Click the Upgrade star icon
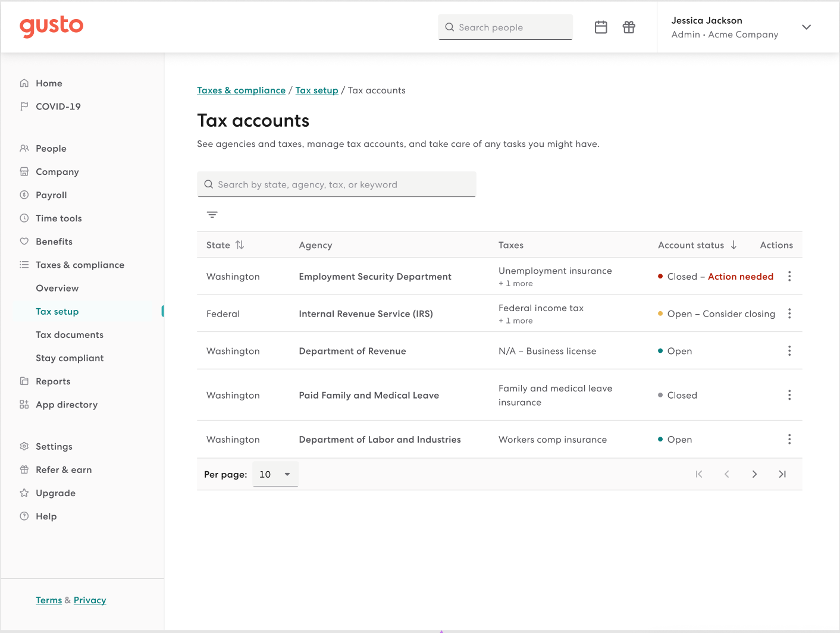The image size is (840, 633). pyautogui.click(x=24, y=493)
